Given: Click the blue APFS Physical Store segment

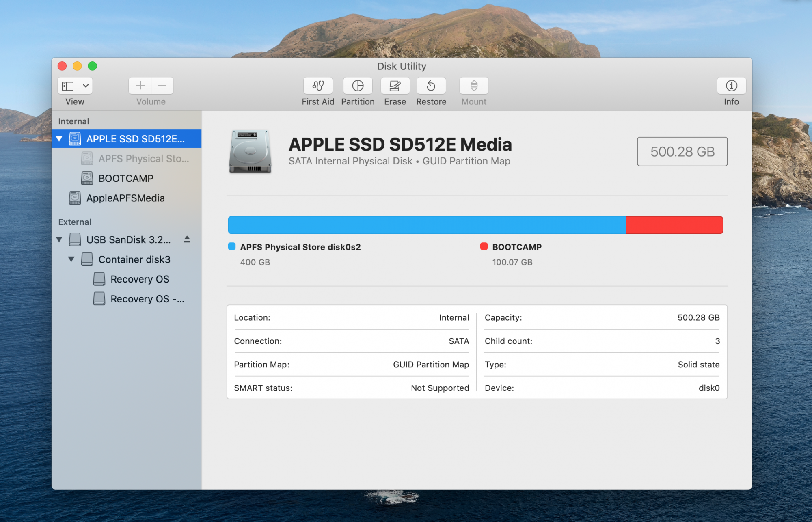Looking at the screenshot, I should coord(426,225).
